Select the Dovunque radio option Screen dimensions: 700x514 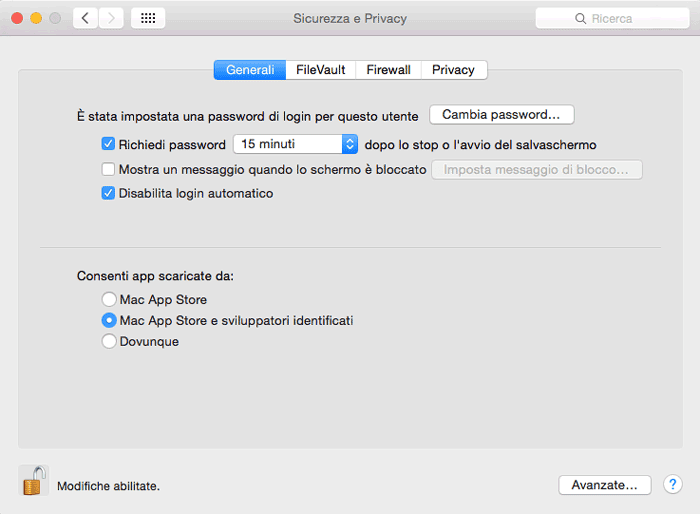(x=109, y=341)
